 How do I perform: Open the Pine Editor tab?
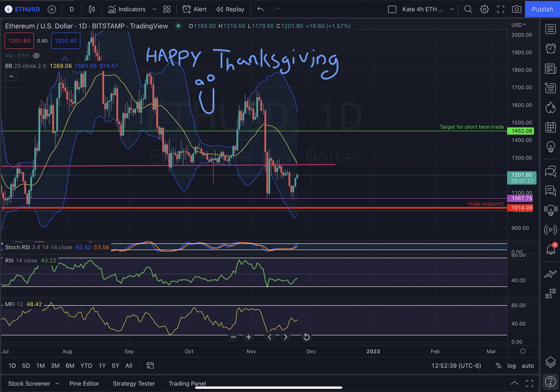(84, 383)
